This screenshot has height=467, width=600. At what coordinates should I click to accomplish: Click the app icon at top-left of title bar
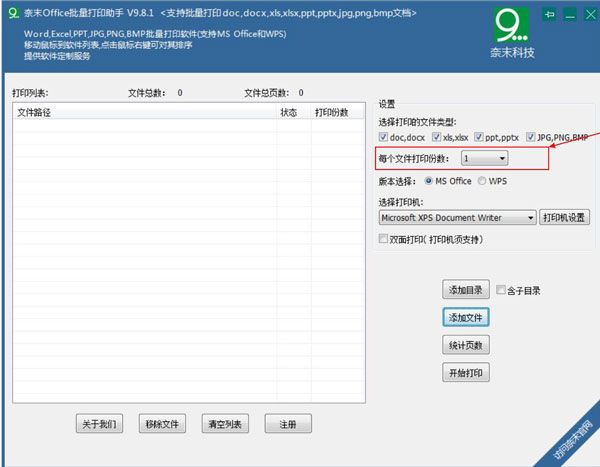click(13, 13)
